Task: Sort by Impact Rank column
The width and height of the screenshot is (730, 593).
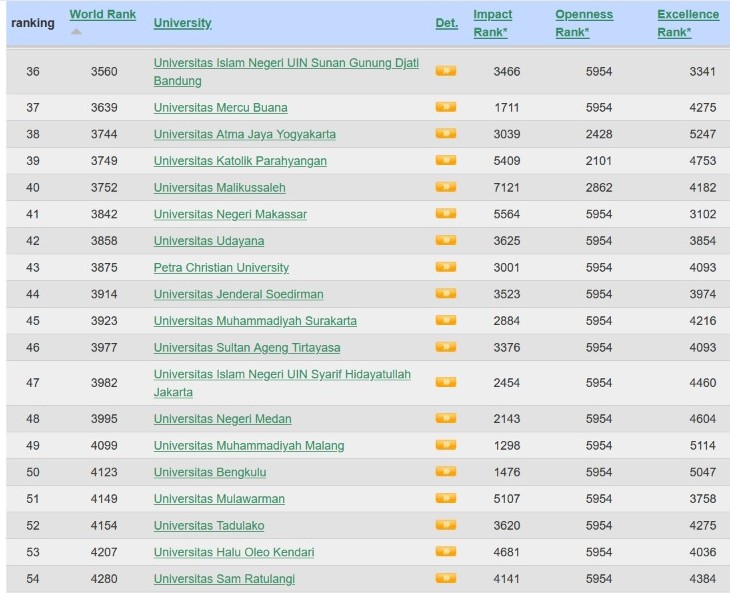Action: [493, 23]
